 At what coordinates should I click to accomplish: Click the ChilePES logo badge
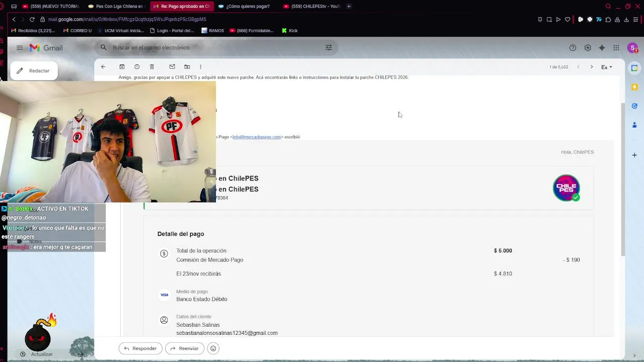(567, 188)
